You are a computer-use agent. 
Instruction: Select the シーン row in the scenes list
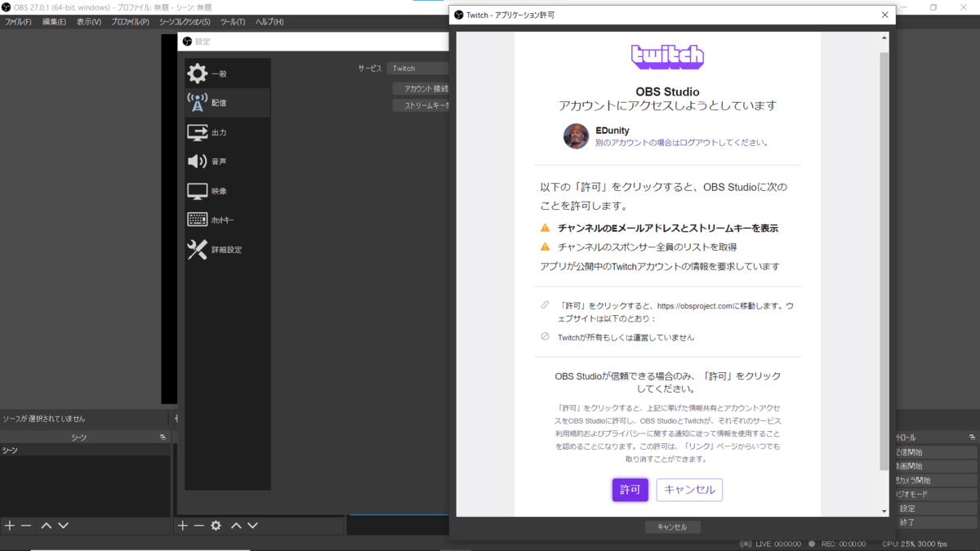(85, 451)
